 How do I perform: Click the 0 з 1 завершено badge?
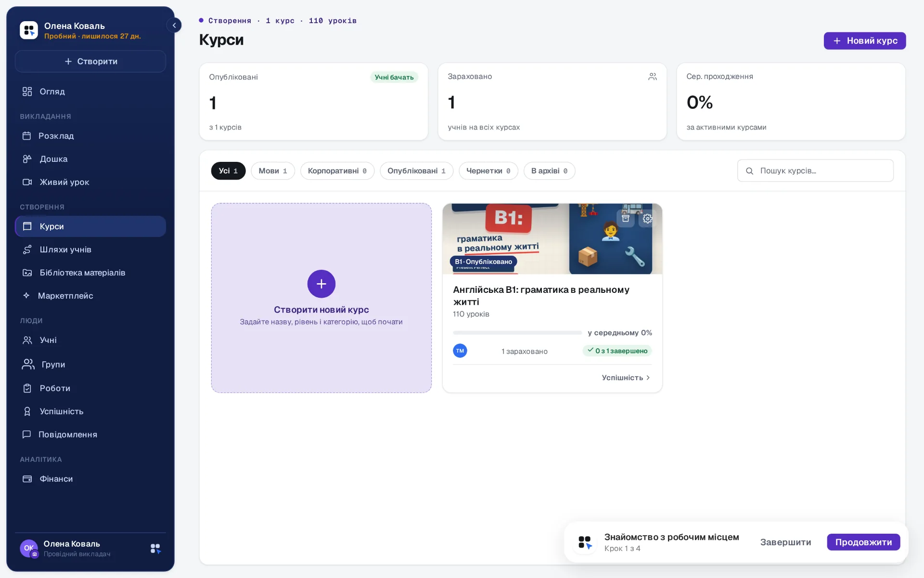click(x=617, y=351)
